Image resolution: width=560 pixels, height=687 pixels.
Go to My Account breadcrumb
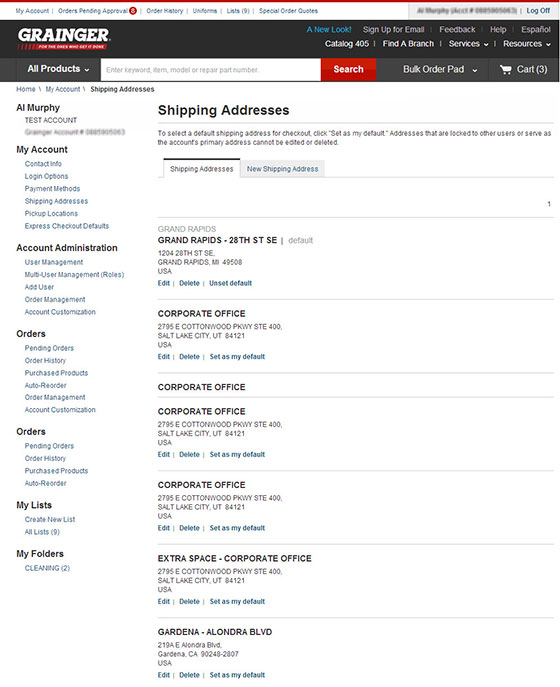63,89
